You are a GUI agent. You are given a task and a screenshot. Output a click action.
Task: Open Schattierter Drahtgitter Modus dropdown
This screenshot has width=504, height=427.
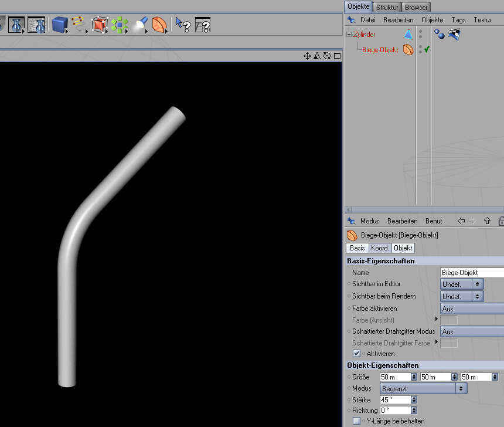[472, 332]
